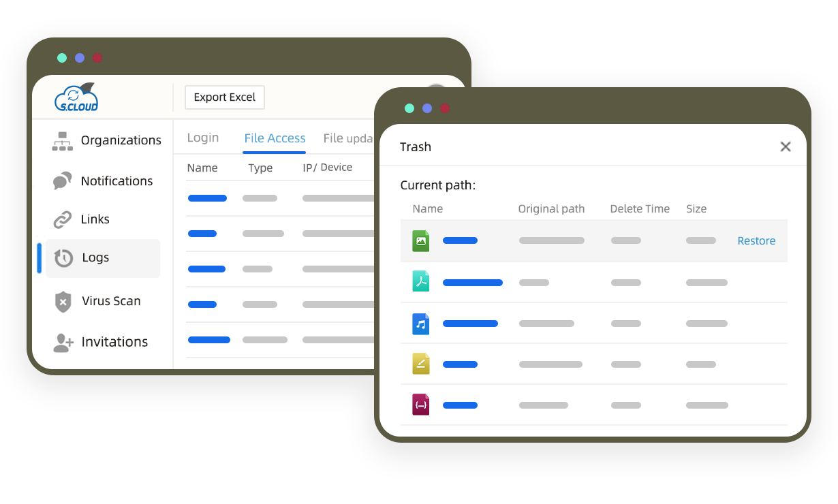This screenshot has width=838, height=504.
Task: Select the yellow document file icon
Action: pyautogui.click(x=421, y=364)
